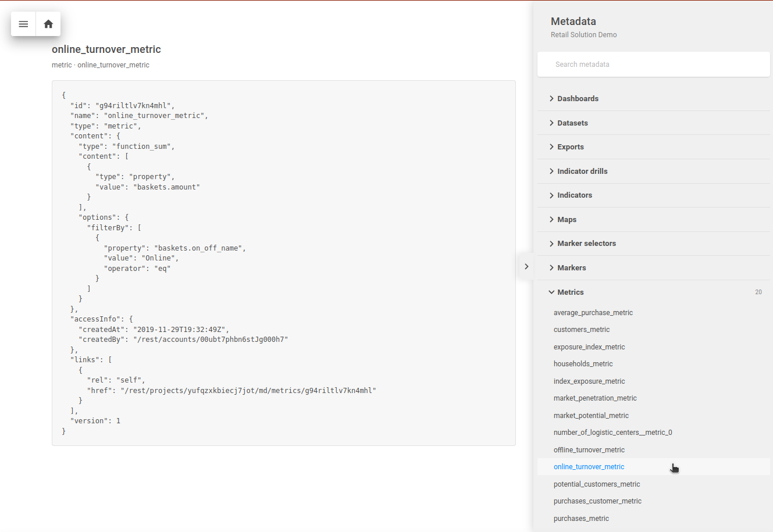Open the Maps category label
This screenshot has width=773, height=532.
point(567,219)
